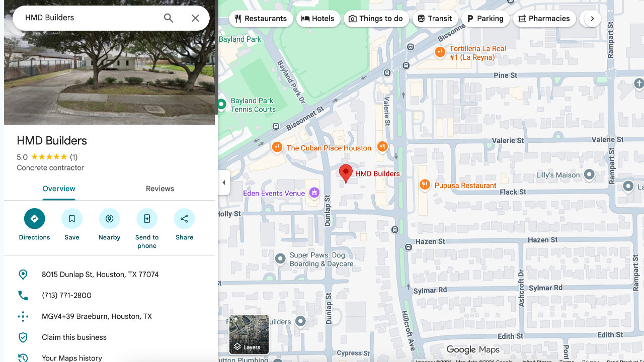The width and height of the screenshot is (644, 362).
Task: Show Transit options chip
Action: pos(435,19)
